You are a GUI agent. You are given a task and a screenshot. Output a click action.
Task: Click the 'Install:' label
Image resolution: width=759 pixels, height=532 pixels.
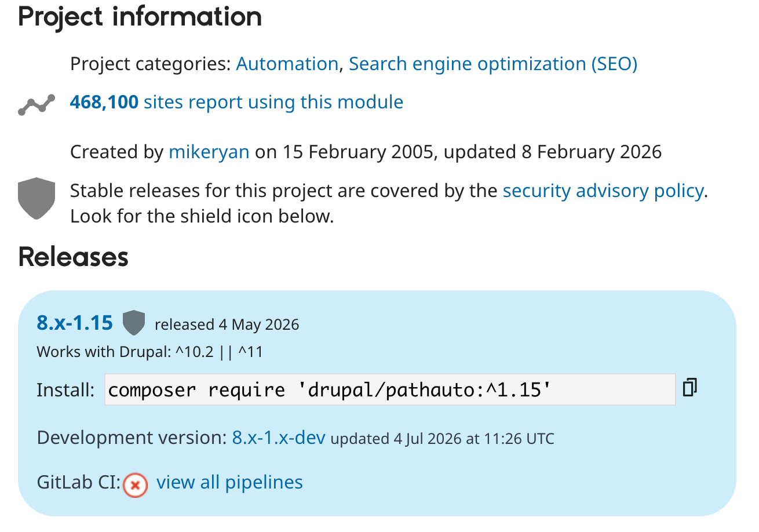65,390
